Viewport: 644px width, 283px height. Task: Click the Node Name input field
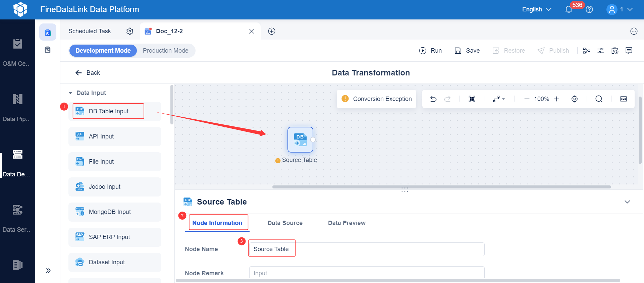367,249
